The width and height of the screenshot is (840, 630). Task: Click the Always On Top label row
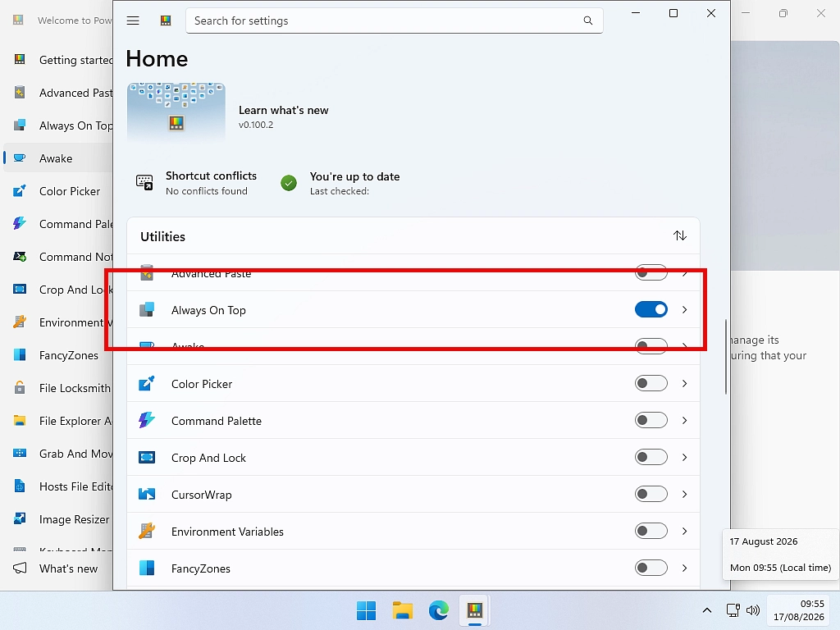tap(413, 309)
